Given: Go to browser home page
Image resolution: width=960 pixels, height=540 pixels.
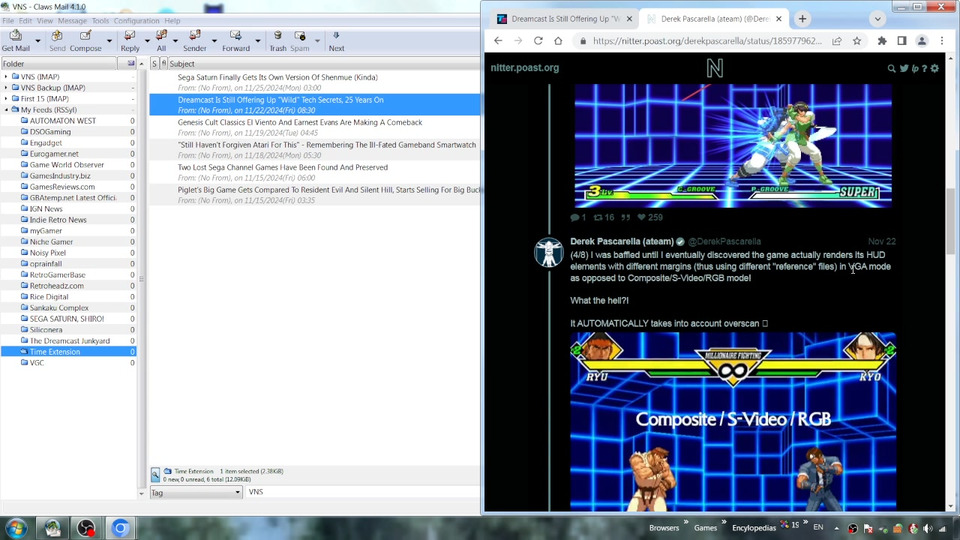Looking at the screenshot, I should coord(558,41).
